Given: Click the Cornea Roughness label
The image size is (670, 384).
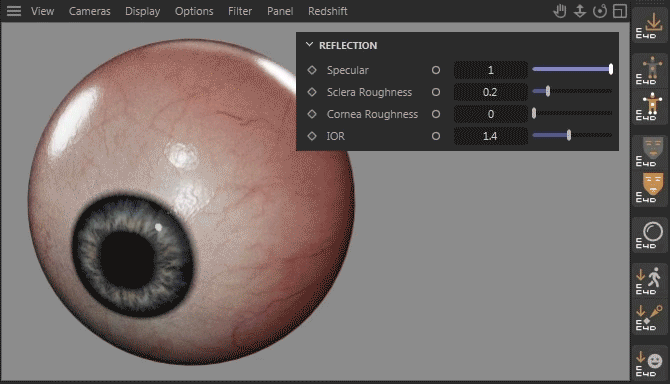Looking at the screenshot, I should coord(372,114).
